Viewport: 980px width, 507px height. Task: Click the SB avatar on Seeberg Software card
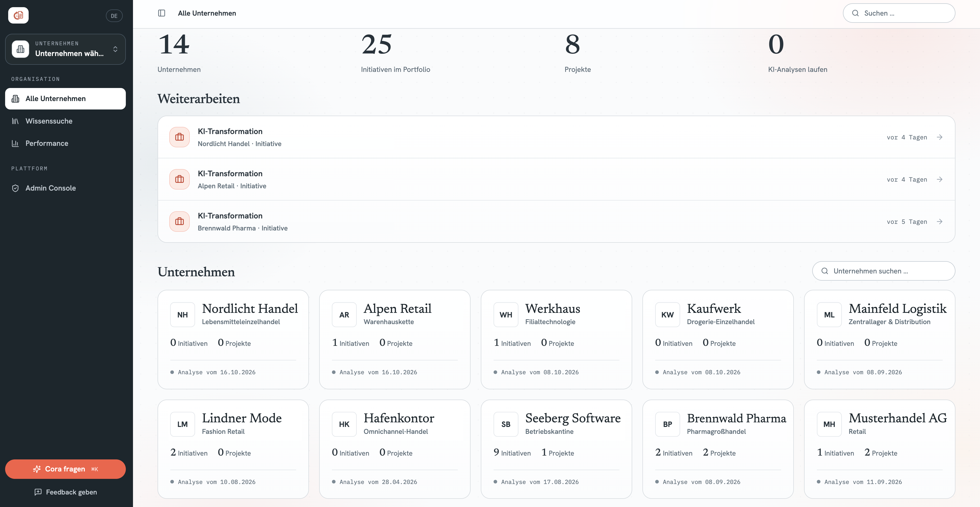pyautogui.click(x=506, y=424)
